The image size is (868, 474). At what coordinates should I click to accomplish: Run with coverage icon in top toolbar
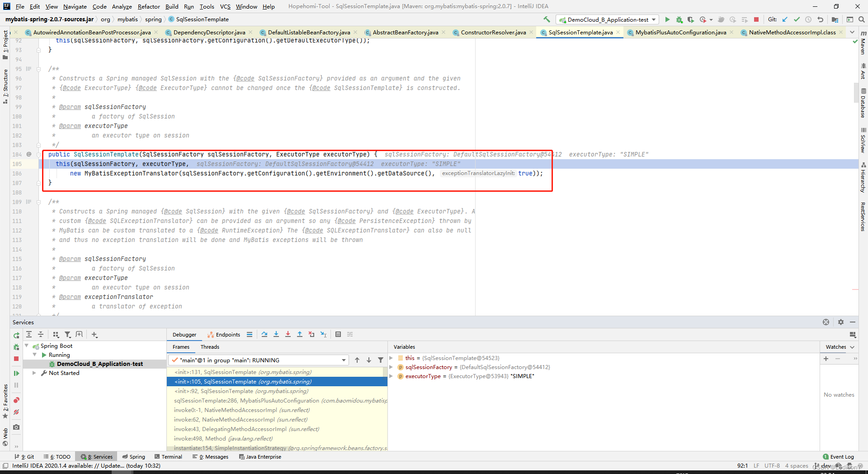691,19
